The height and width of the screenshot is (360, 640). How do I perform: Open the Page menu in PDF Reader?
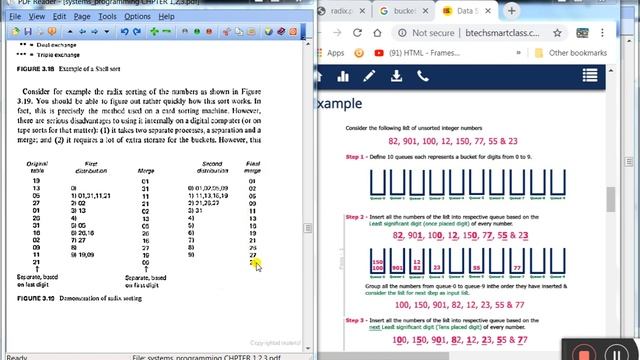point(82,16)
